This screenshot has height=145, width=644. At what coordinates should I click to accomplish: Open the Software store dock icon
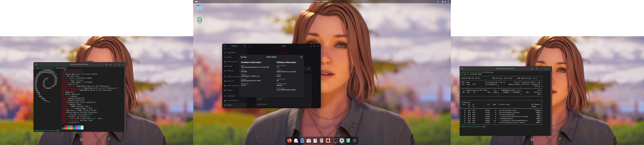(309, 140)
